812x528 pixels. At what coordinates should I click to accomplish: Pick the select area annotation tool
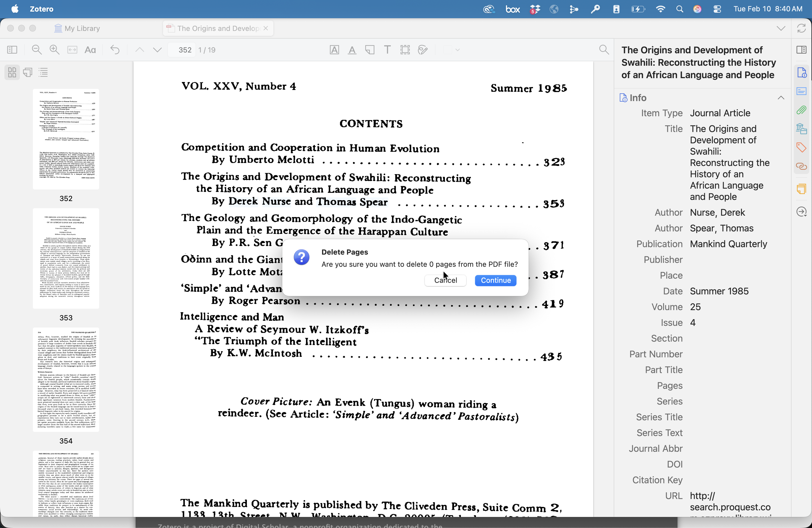click(x=405, y=50)
